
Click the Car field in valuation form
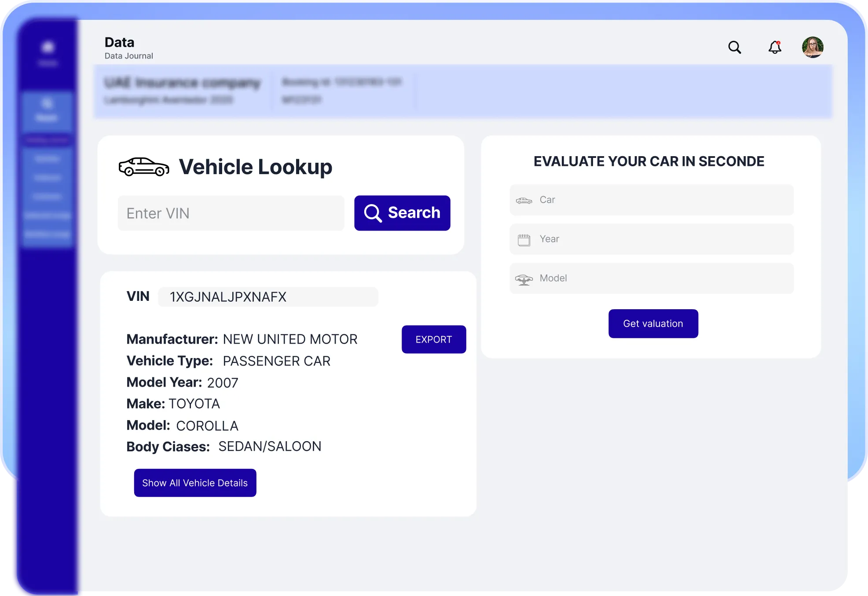click(x=652, y=200)
